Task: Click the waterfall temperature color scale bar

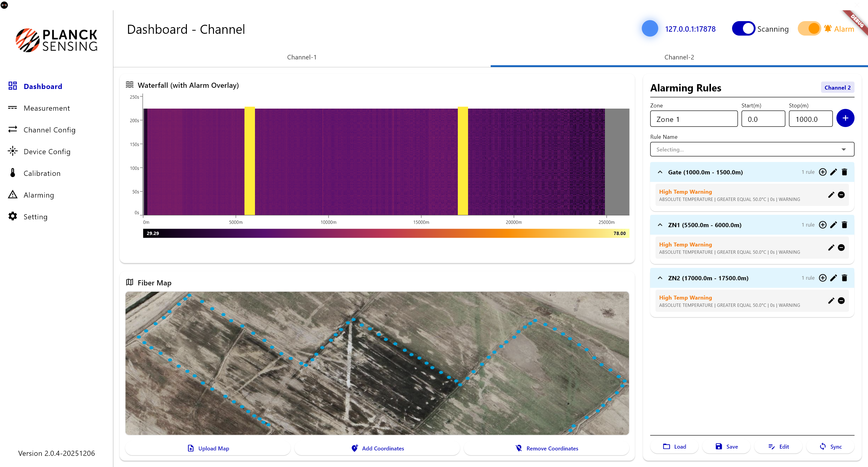Action: pos(386,233)
